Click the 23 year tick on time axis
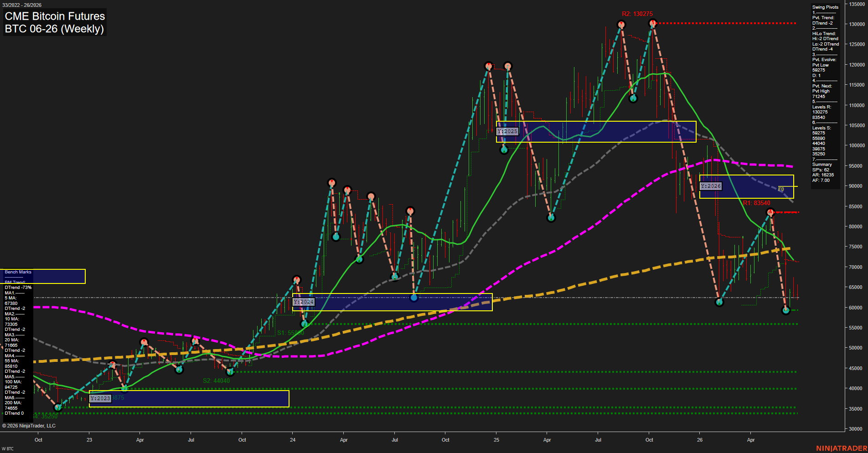Image resolution: width=868 pixels, height=453 pixels. point(89,440)
